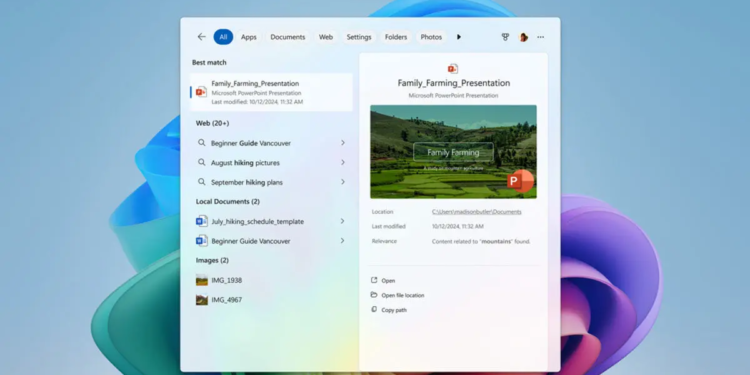Viewport: 750px width, 375px height.
Task: Open the user profile avatar
Action: [523, 37]
